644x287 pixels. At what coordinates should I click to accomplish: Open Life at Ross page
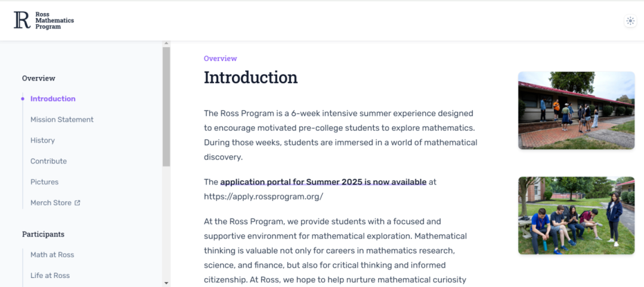click(x=50, y=276)
